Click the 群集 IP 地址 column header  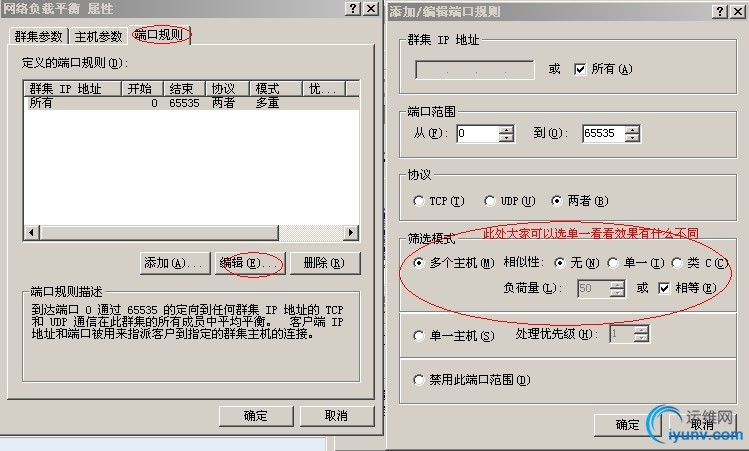[73, 89]
